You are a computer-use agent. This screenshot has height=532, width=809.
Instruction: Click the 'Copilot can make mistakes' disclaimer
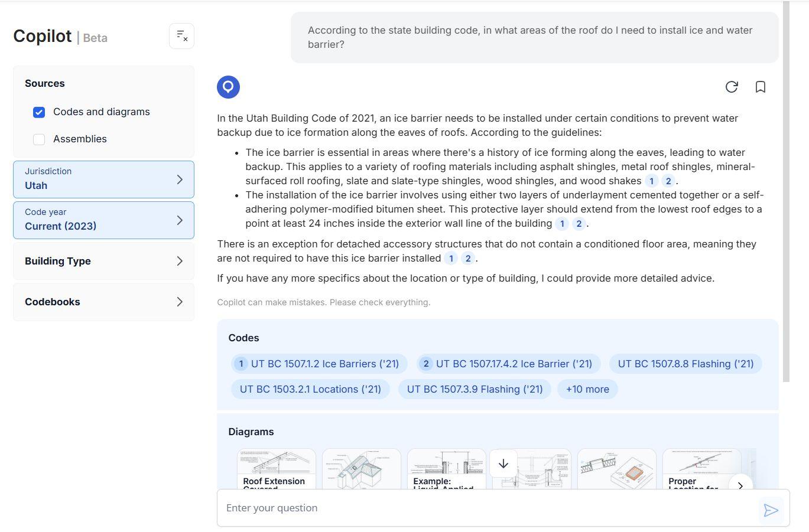324,302
